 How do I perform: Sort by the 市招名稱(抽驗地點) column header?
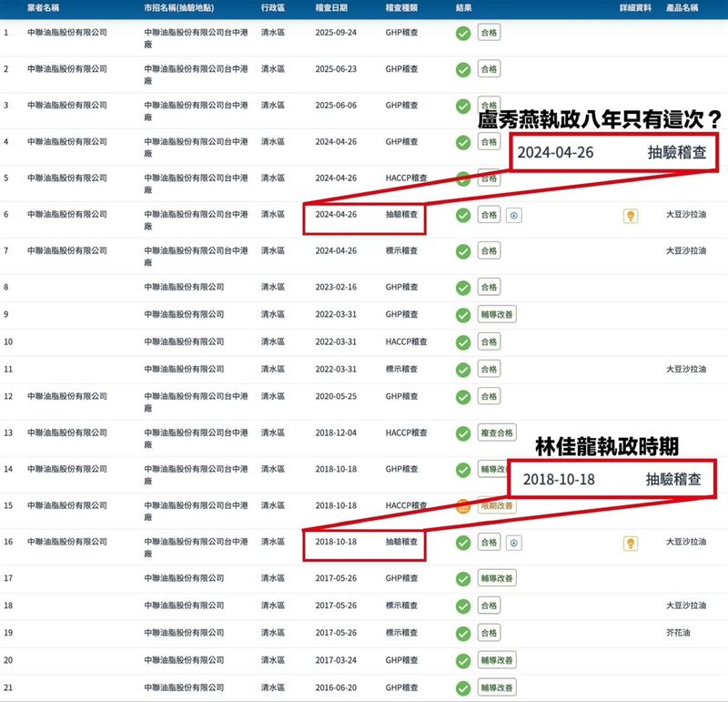pyautogui.click(x=178, y=7)
